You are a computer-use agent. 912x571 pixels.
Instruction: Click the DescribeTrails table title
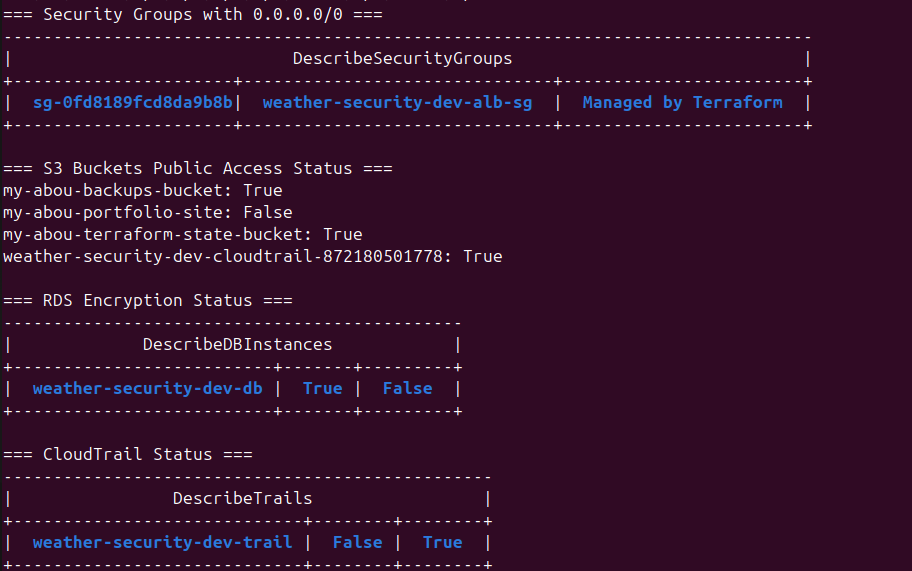pos(243,499)
